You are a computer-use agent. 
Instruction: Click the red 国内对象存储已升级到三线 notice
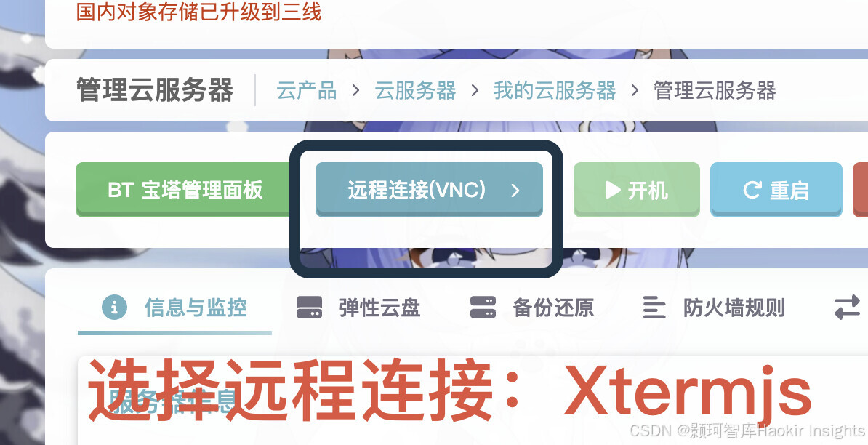click(198, 11)
